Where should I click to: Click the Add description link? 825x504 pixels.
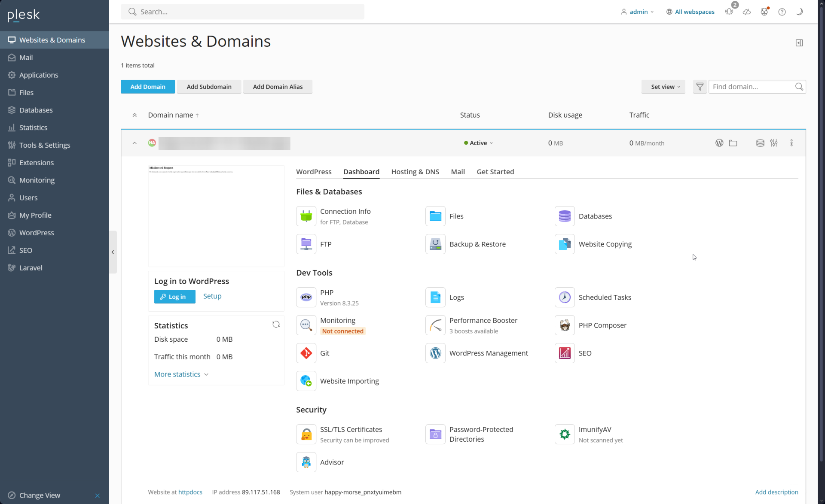[776, 492]
